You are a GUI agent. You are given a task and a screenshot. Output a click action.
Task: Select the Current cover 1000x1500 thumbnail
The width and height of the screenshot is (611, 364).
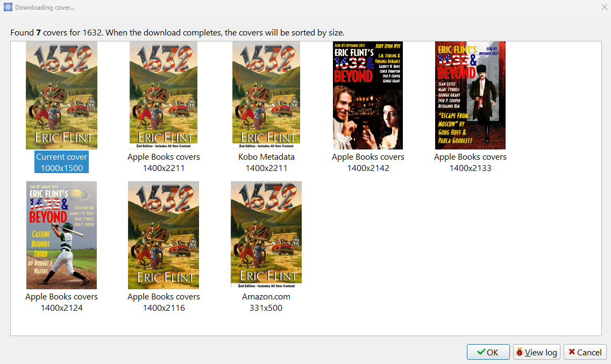61,96
